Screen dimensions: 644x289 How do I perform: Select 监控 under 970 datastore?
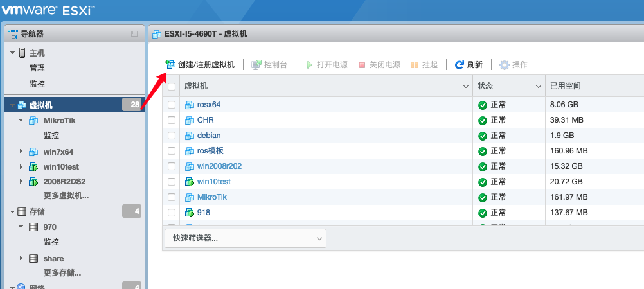coord(52,242)
